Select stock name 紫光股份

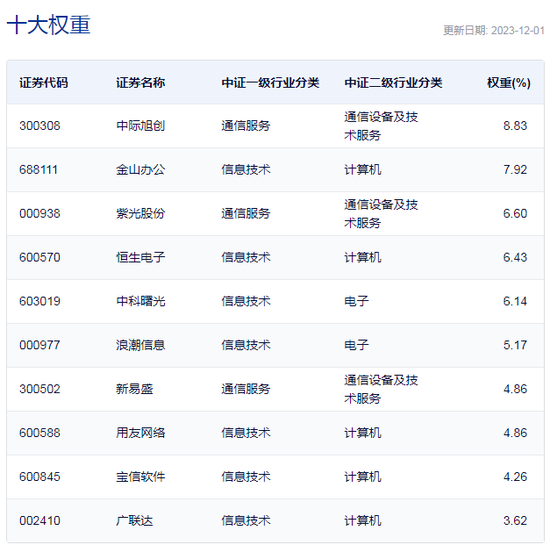[140, 213]
